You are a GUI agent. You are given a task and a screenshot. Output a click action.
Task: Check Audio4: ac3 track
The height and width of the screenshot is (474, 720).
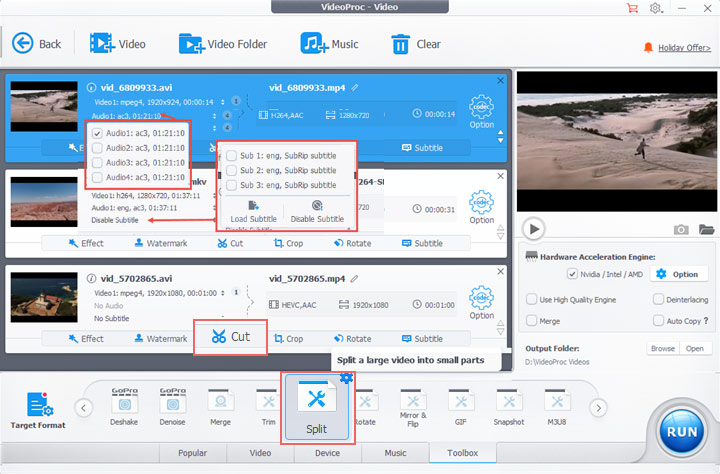pos(97,177)
